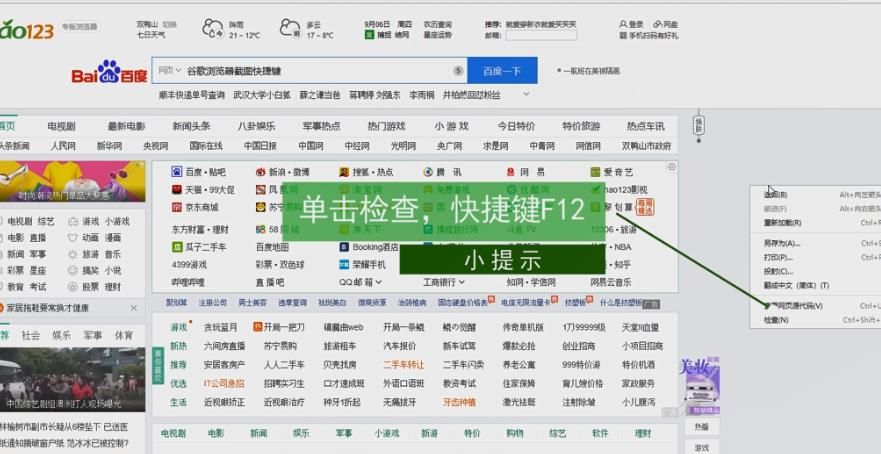881x454 pixels.
Task: Switch to the 娱乐 news tab
Action: pos(61,335)
